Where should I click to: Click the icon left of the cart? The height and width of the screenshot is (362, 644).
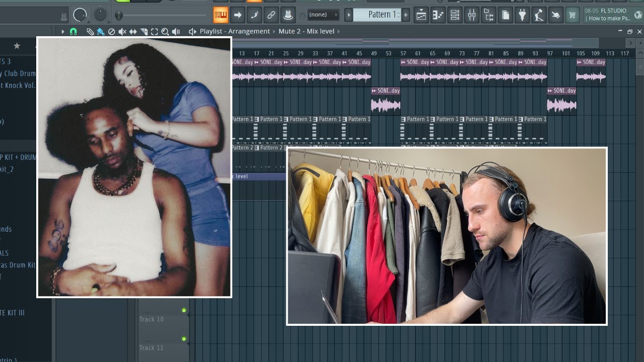555,15
